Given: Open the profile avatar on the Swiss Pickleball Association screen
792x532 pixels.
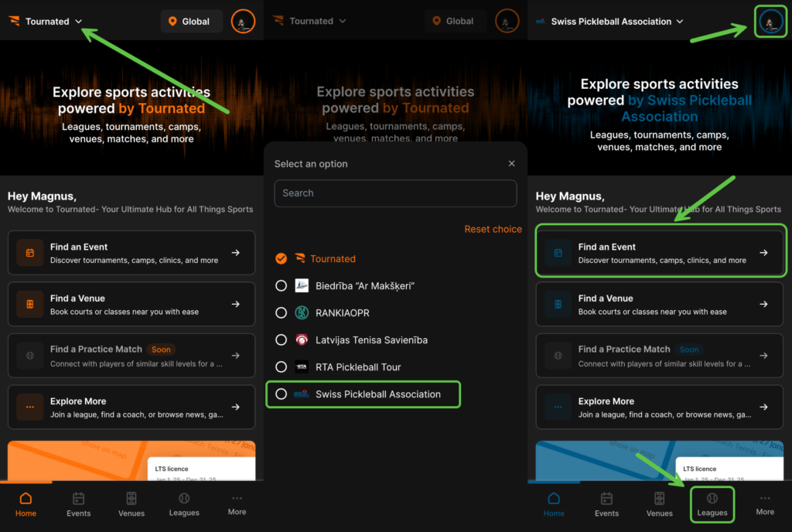Looking at the screenshot, I should (770, 22).
